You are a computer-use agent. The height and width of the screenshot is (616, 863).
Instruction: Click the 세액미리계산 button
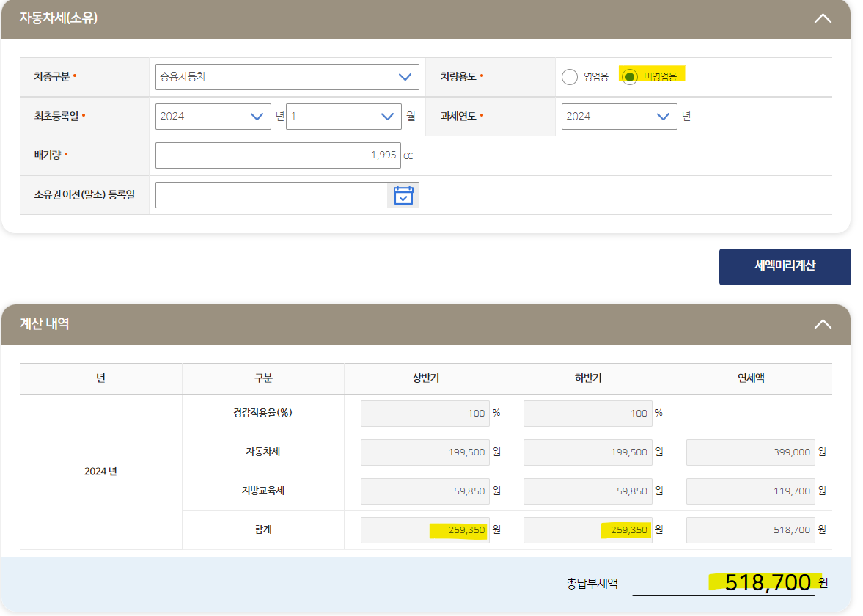point(785,266)
